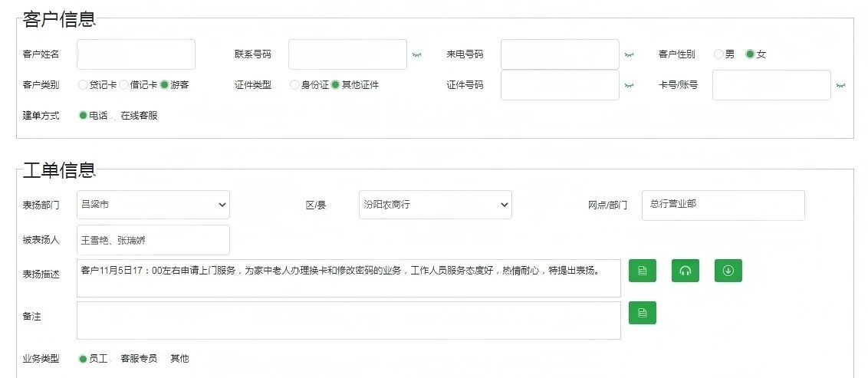Click the green download arrow icon button

click(x=728, y=271)
